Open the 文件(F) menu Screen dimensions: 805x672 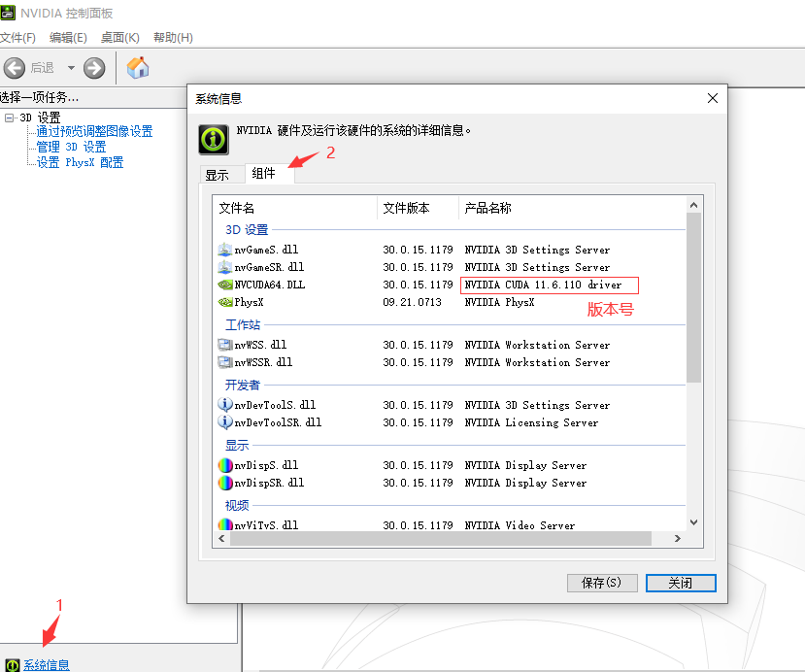[x=18, y=38]
